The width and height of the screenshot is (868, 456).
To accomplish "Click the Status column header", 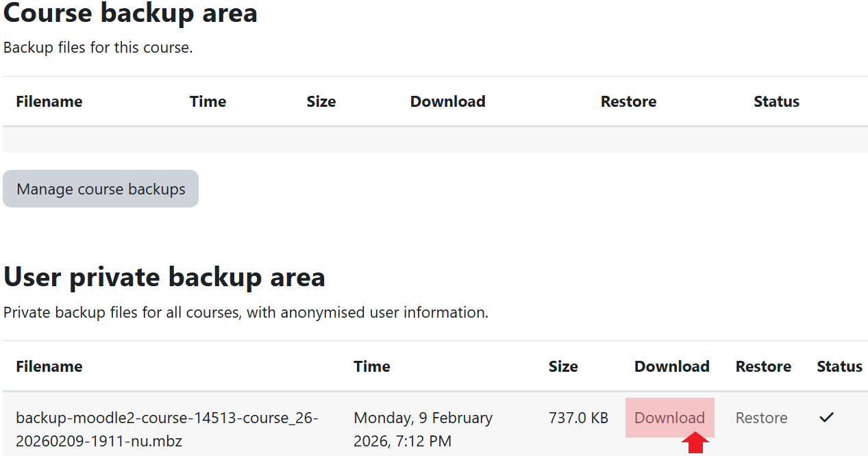I will click(x=839, y=366).
